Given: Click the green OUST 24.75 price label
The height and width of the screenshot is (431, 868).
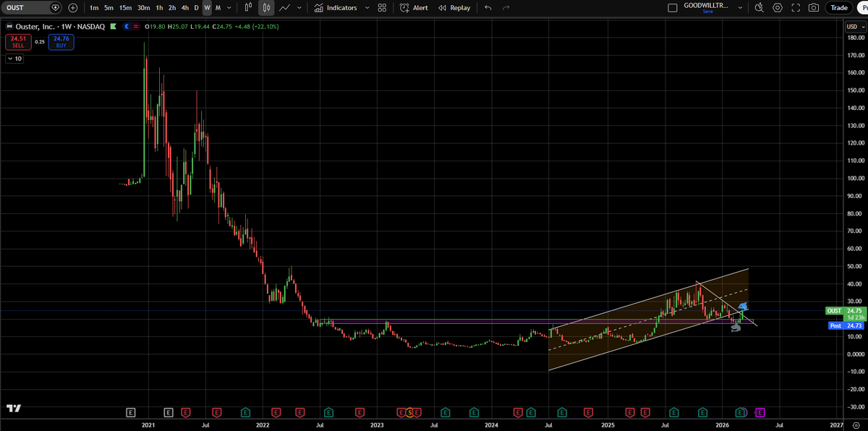Looking at the screenshot, I should [845, 310].
